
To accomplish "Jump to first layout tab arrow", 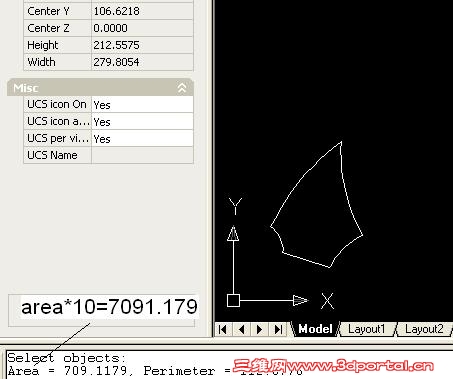I will click(223, 329).
